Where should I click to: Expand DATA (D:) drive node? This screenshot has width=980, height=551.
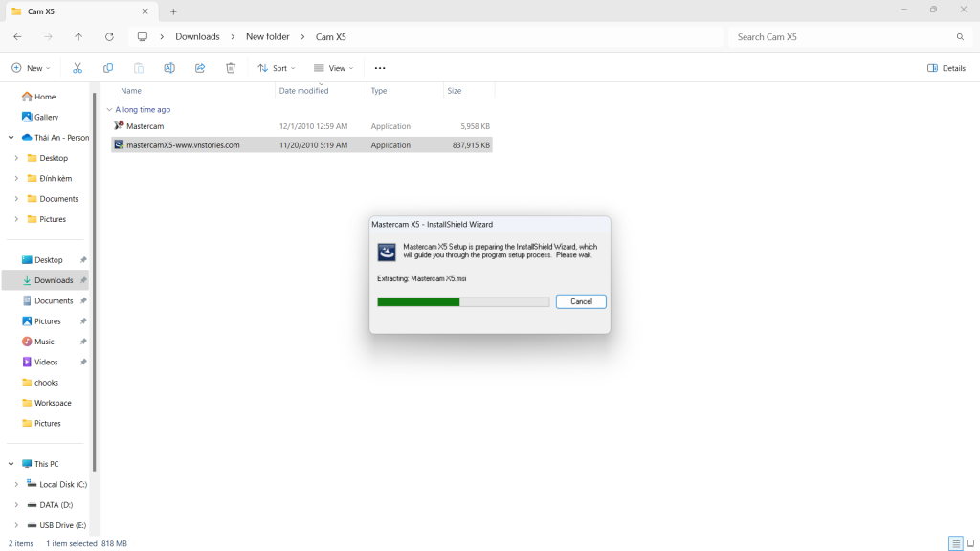tap(16, 505)
